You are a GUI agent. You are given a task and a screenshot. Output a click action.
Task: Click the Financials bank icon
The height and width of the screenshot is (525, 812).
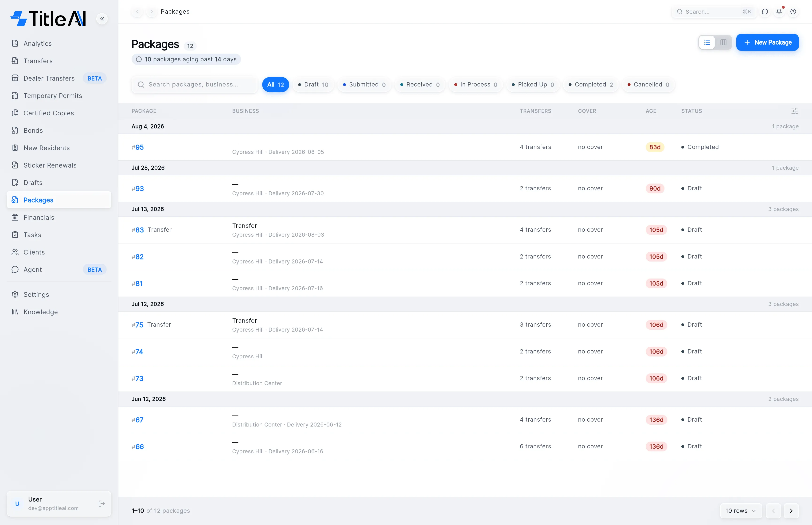point(15,217)
